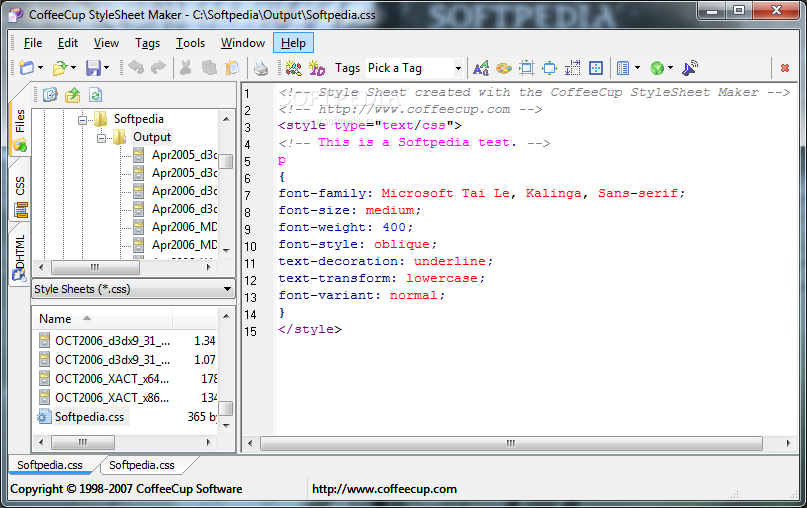Click the aural megaphone icon
The image size is (807, 508).
coord(690,68)
